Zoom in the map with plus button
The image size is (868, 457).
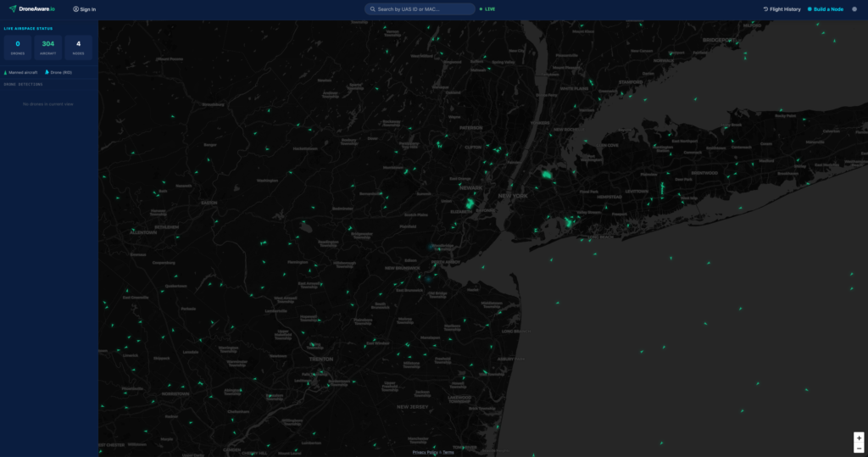click(859, 437)
